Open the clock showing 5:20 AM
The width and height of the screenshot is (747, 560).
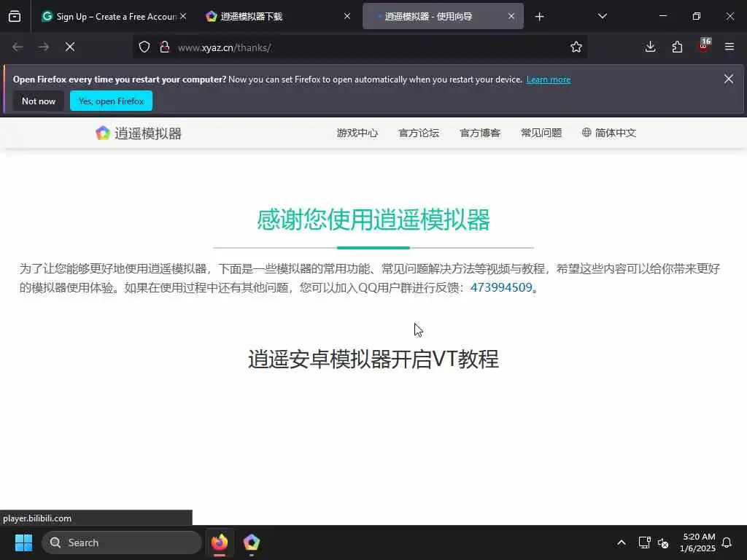pyautogui.click(x=698, y=542)
